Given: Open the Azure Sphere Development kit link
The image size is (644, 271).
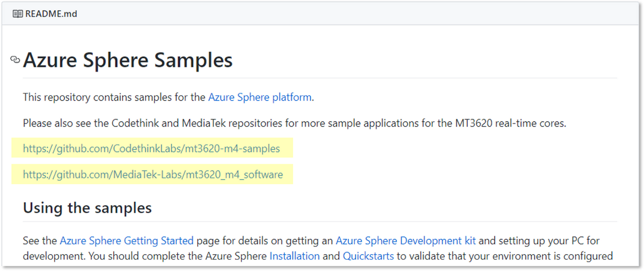Looking at the screenshot, I should [x=406, y=240].
